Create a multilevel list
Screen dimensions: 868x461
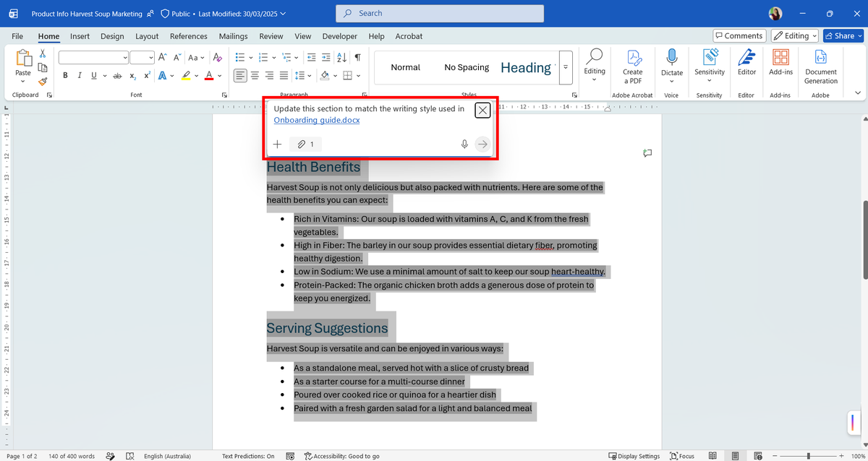(286, 57)
